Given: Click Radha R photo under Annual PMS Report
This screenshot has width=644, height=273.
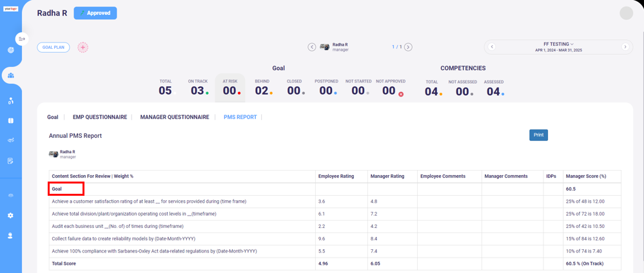Looking at the screenshot, I should coord(54,154).
